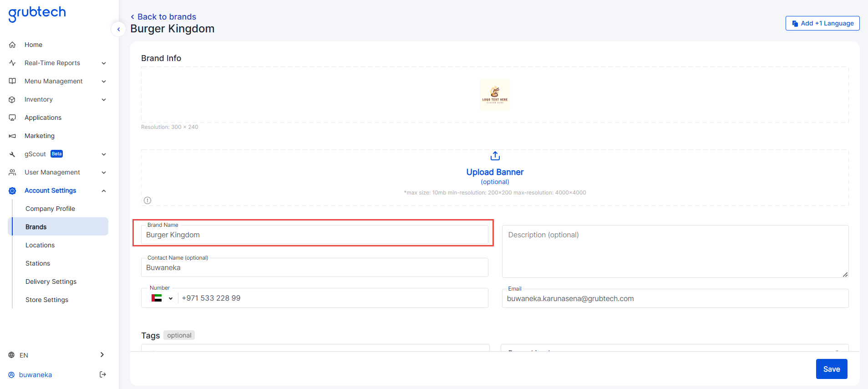868x389 pixels.
Task: Click the Marketing megaphone icon
Action: (12, 136)
